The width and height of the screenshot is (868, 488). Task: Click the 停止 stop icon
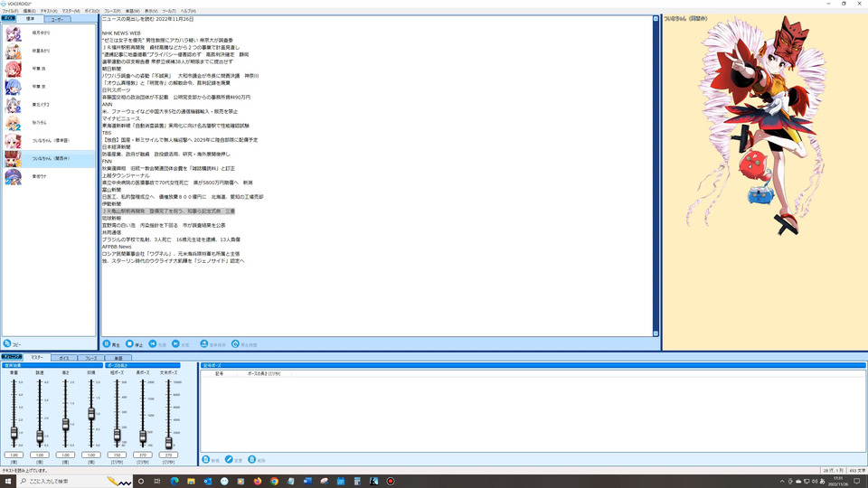tap(129, 343)
